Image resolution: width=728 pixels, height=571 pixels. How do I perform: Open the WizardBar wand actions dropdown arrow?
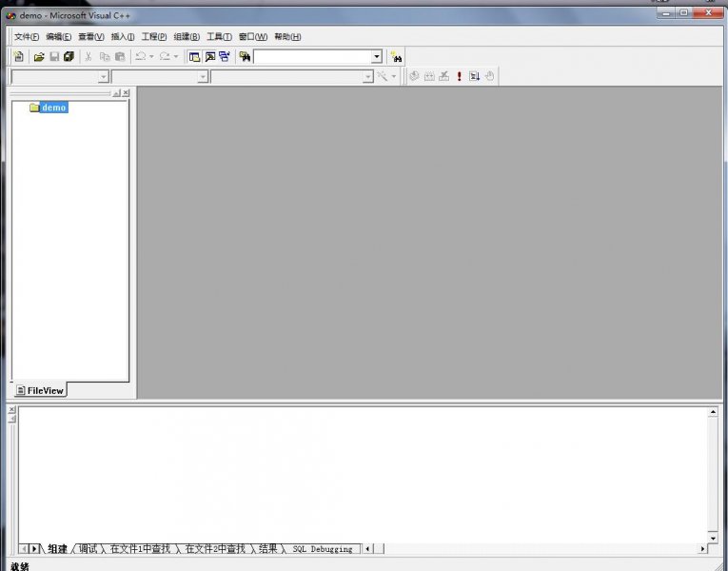click(394, 76)
